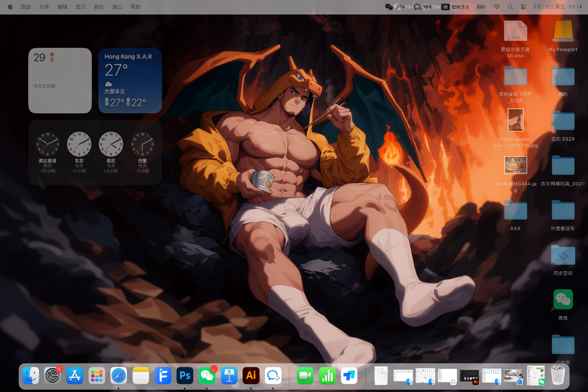This screenshot has width=588, height=392.
Task: Open the 文件 menu in the menu bar
Action: [44, 7]
